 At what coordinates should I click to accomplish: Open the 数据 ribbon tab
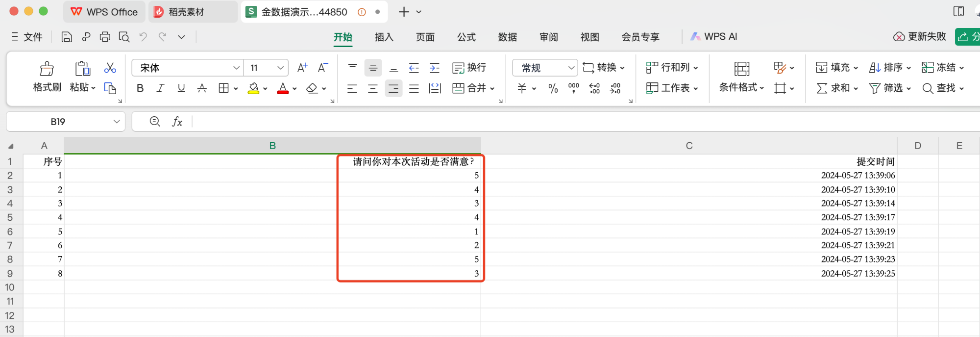pyautogui.click(x=507, y=37)
